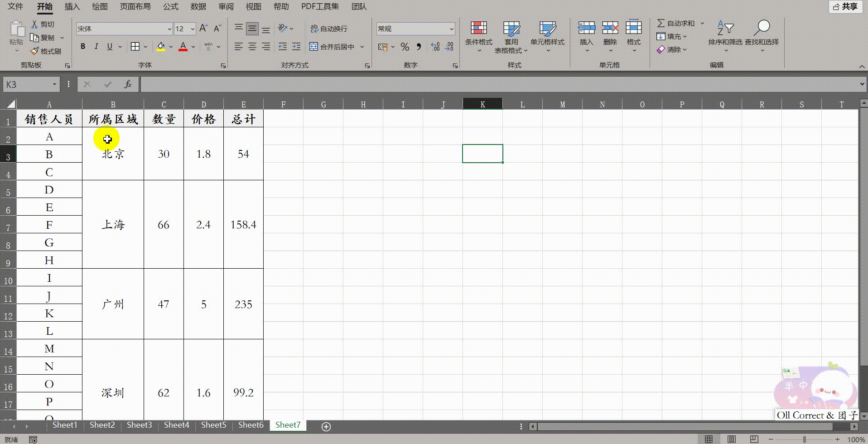Toggle Bold formatting
The width and height of the screenshot is (868, 444).
point(83,46)
